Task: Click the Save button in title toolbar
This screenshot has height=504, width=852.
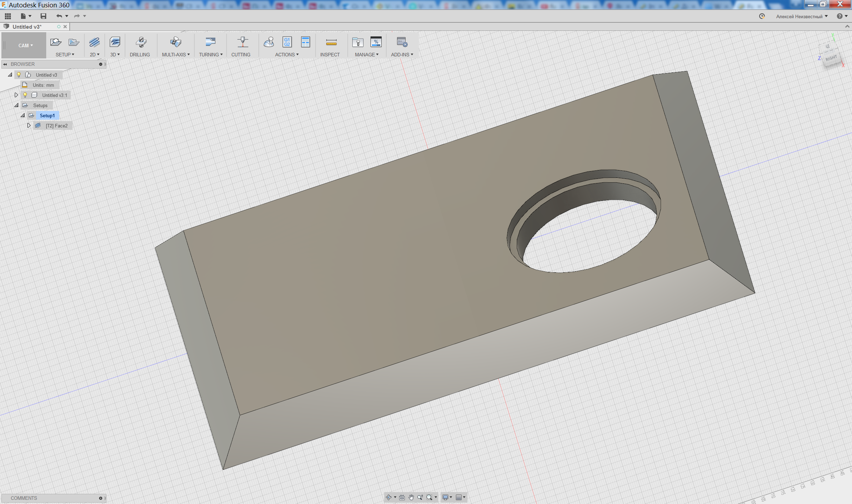Action: [x=43, y=16]
